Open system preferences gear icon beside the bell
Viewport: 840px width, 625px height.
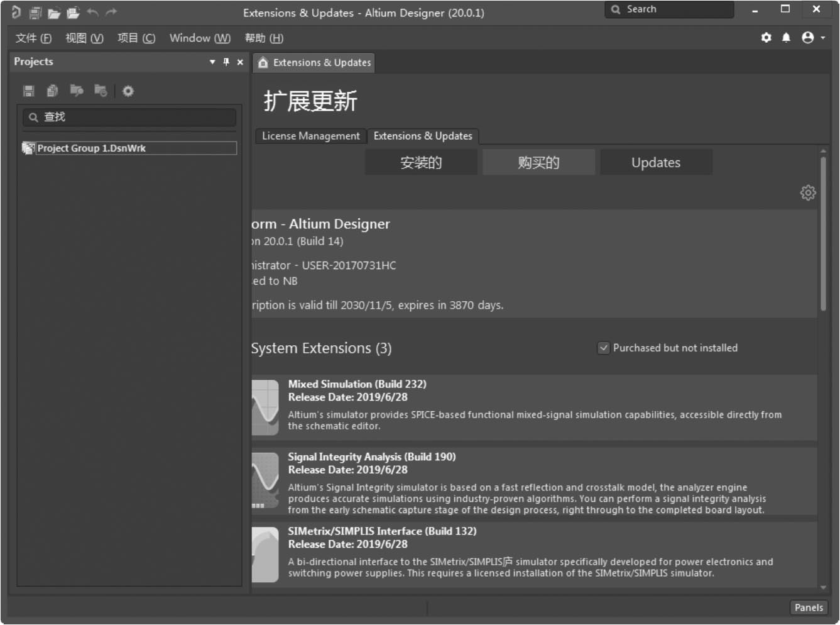pyautogui.click(x=766, y=38)
